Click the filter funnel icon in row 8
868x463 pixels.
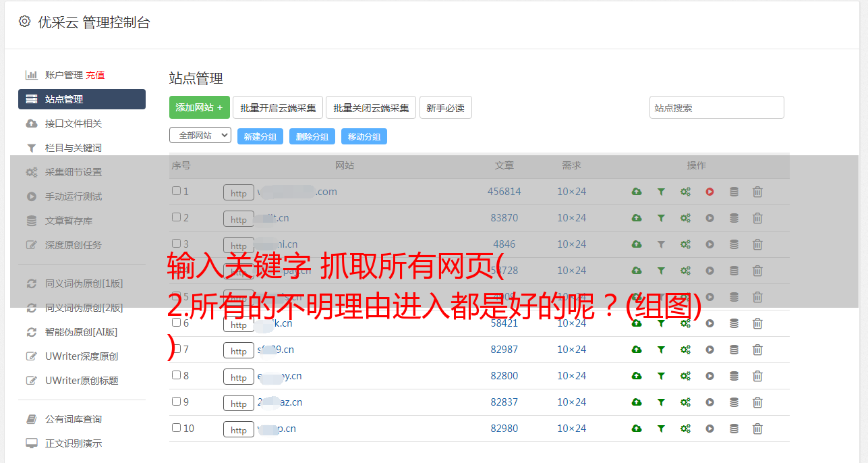click(661, 376)
